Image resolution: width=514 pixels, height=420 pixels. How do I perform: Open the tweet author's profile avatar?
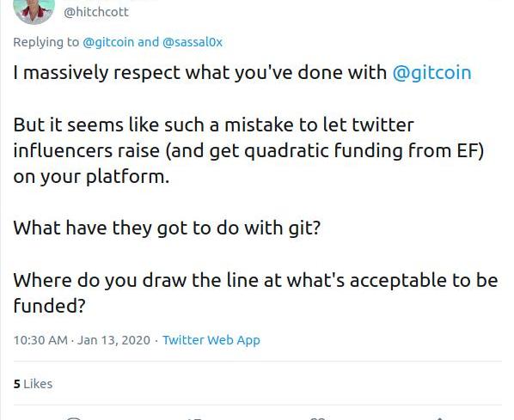click(x=34, y=10)
